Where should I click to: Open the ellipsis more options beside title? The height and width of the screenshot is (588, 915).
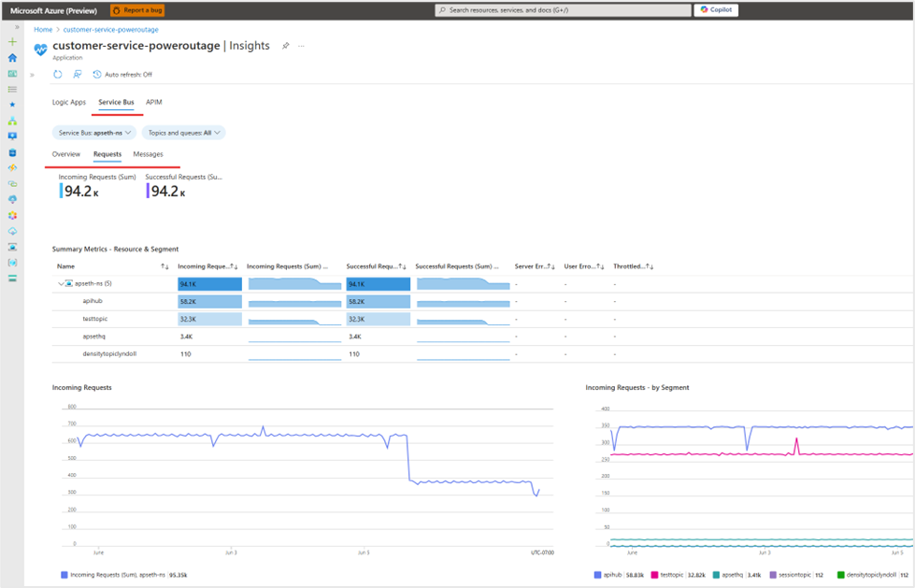(301, 46)
